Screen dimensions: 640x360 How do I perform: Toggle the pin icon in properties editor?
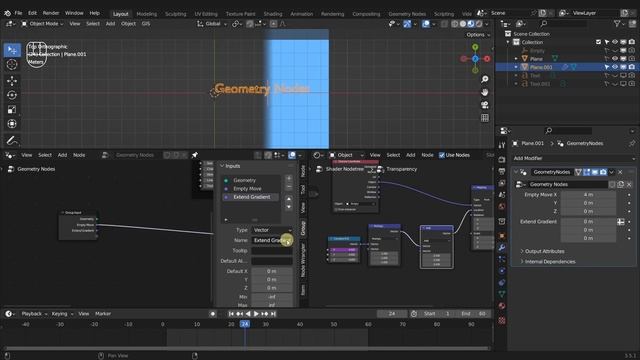pos(632,143)
